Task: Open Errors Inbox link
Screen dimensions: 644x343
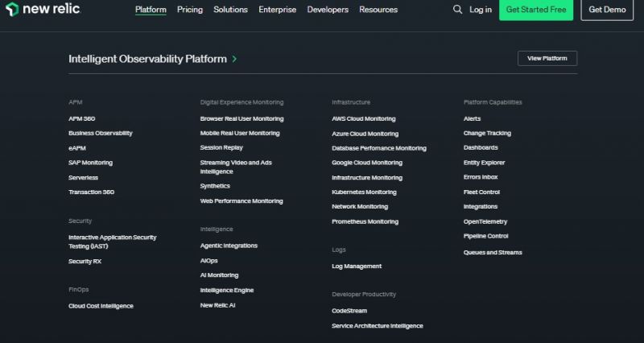Action: coord(481,177)
